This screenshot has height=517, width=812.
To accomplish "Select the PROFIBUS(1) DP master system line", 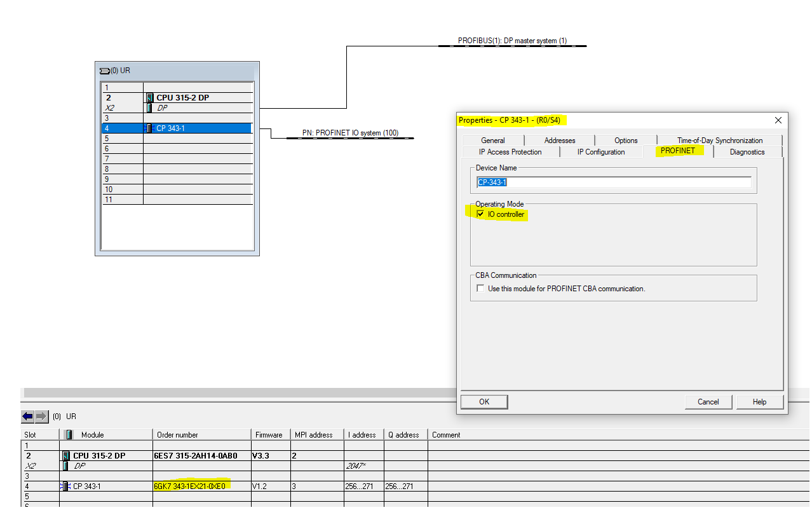I will [512, 46].
